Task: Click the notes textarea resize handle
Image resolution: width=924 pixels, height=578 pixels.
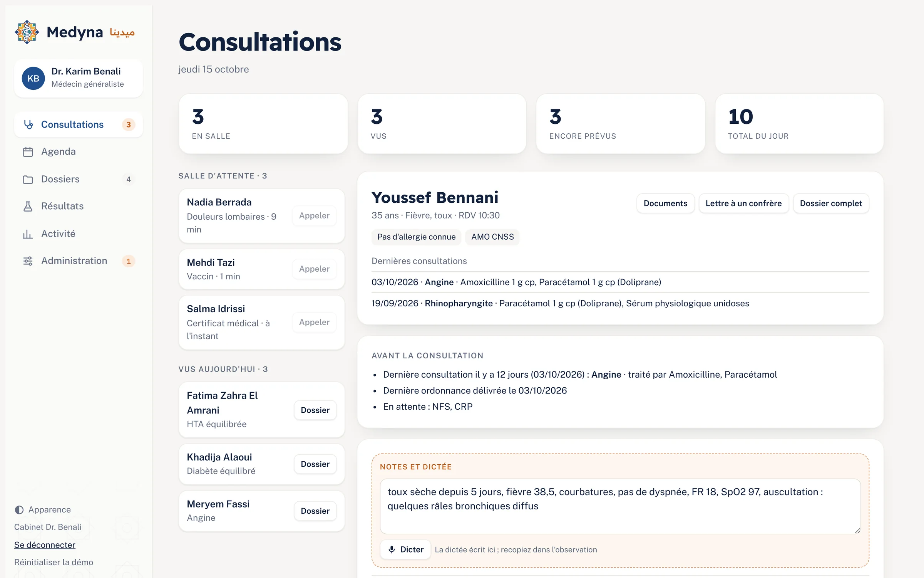Action: 857,531
